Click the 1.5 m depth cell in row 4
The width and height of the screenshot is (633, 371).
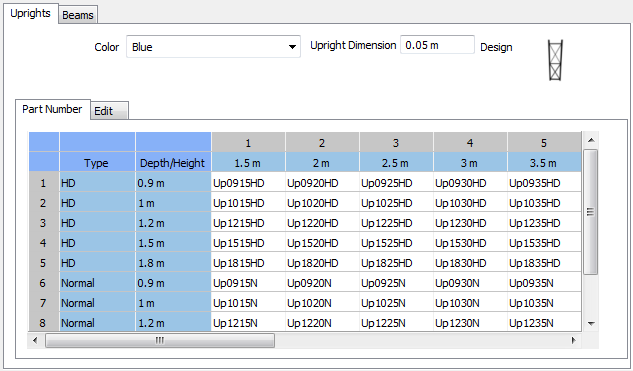pyautogui.click(x=173, y=242)
